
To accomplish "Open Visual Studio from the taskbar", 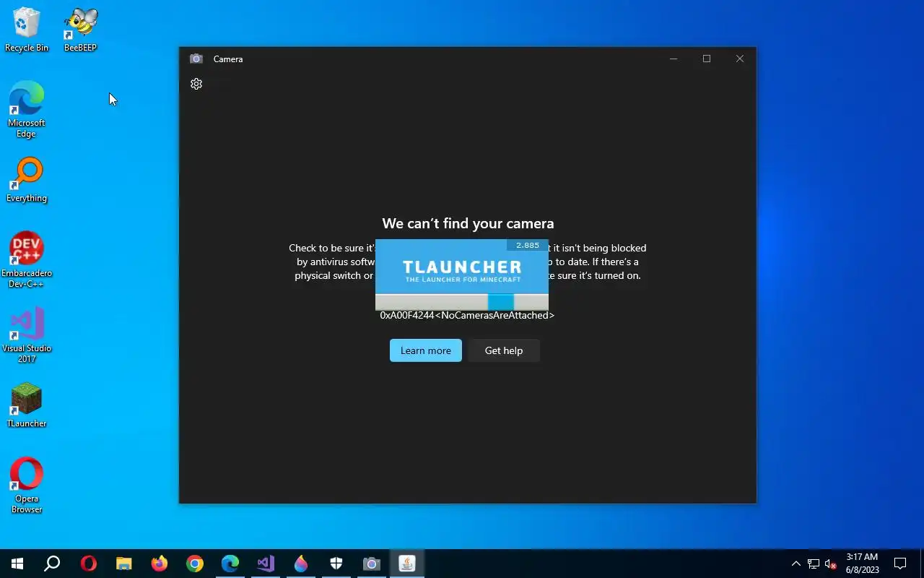I will pos(266,564).
